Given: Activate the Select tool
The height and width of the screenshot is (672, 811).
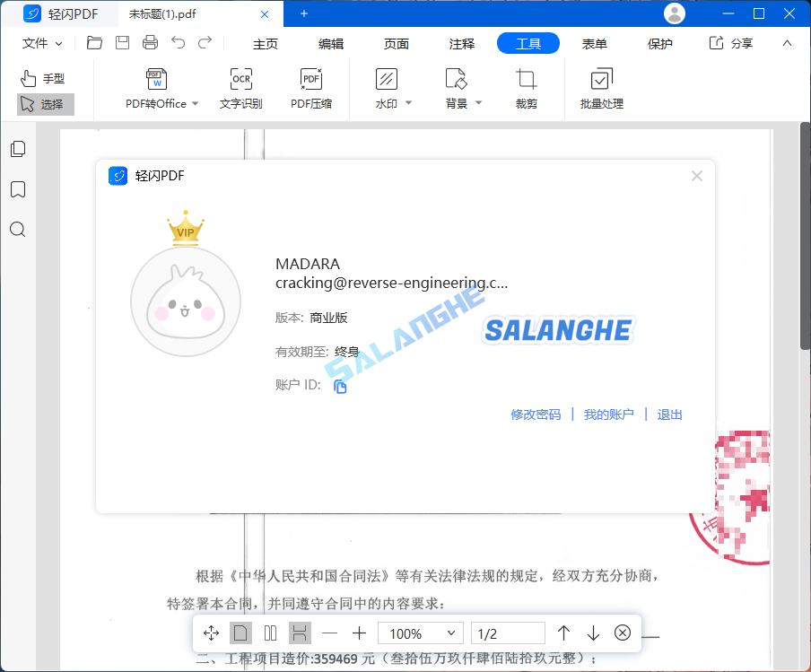Looking at the screenshot, I should pyautogui.click(x=46, y=104).
